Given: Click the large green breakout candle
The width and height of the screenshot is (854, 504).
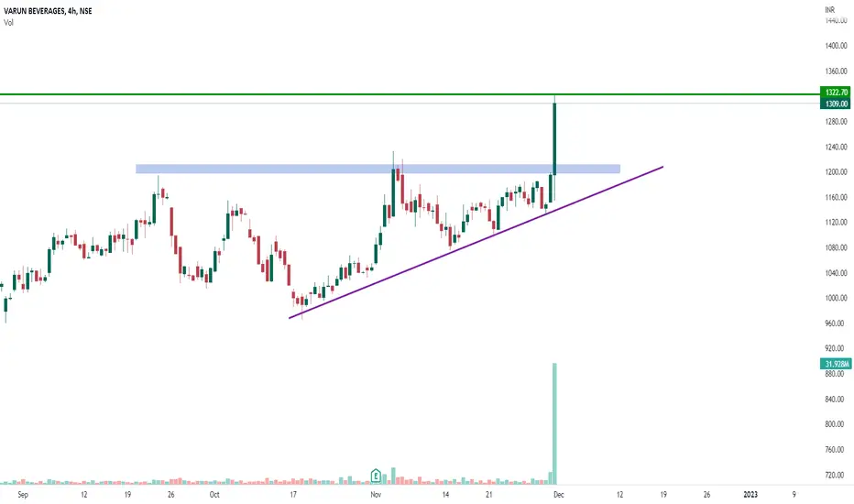Looking at the screenshot, I should pyautogui.click(x=554, y=139).
